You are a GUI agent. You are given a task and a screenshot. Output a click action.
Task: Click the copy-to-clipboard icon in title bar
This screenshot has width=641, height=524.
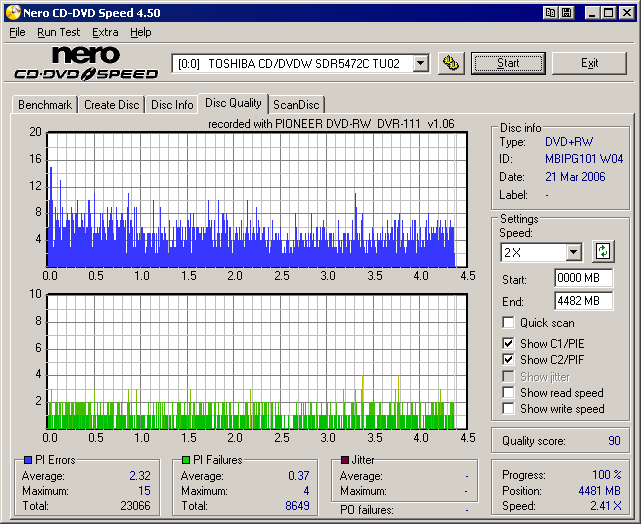(x=550, y=13)
